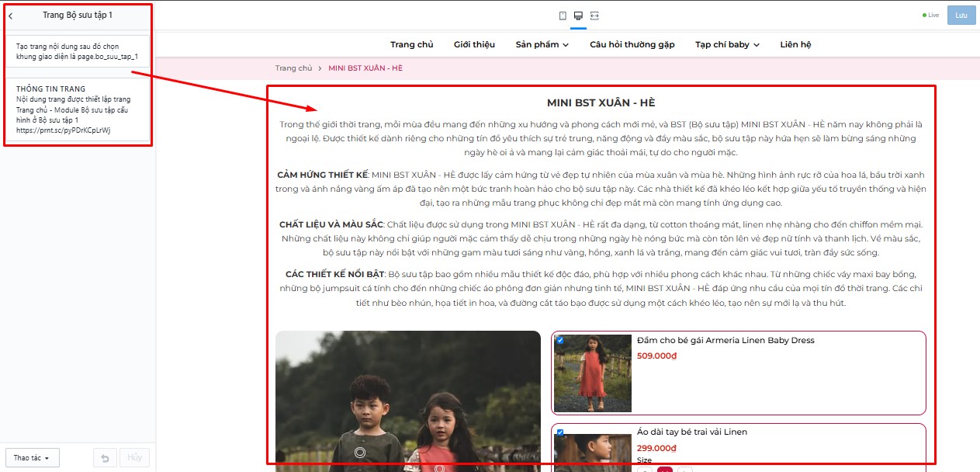This screenshot has width=980, height=472.
Task: Select the Tạo trang nội dung note block
Action: 78,52
